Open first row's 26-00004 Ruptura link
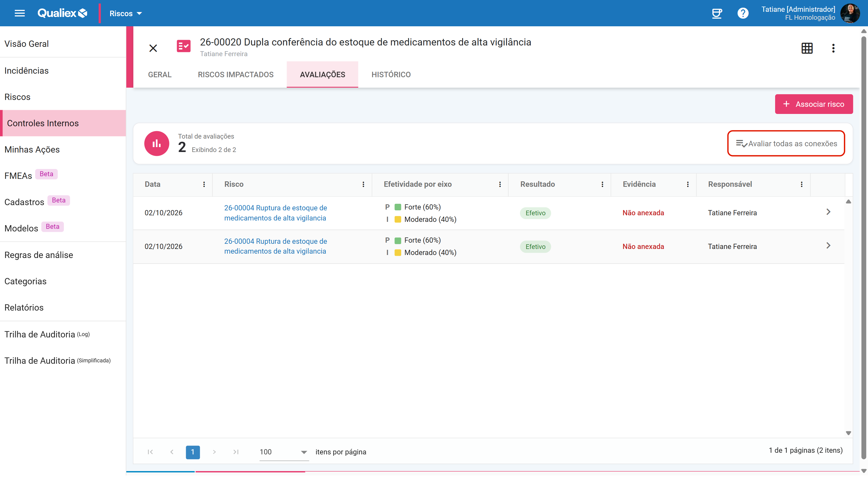This screenshot has width=868, height=493. click(x=275, y=213)
